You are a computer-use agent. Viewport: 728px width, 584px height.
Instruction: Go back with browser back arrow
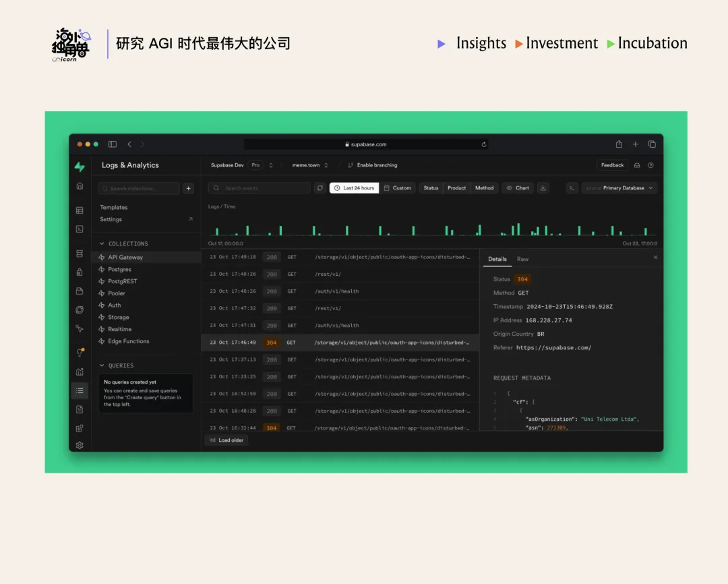click(129, 144)
